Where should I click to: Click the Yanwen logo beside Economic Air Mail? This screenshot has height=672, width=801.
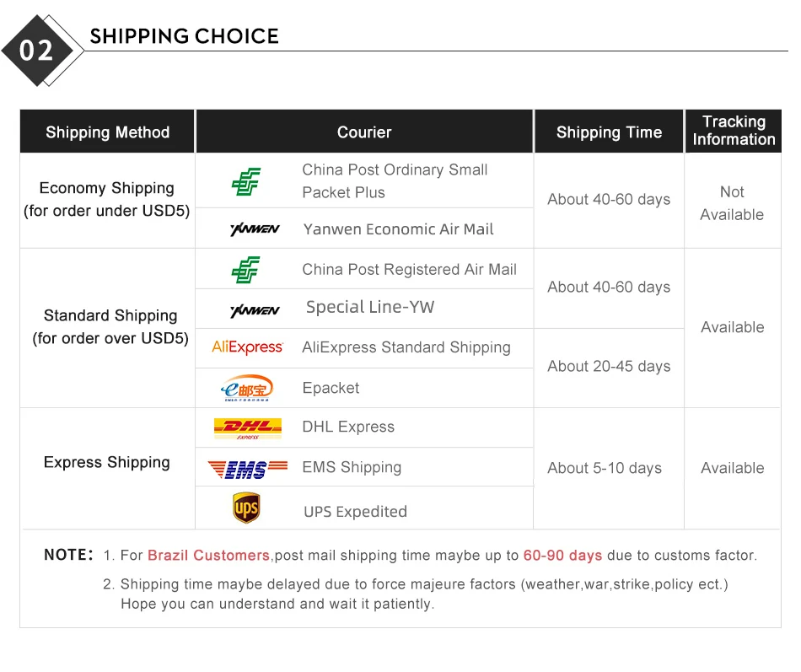pos(254,229)
